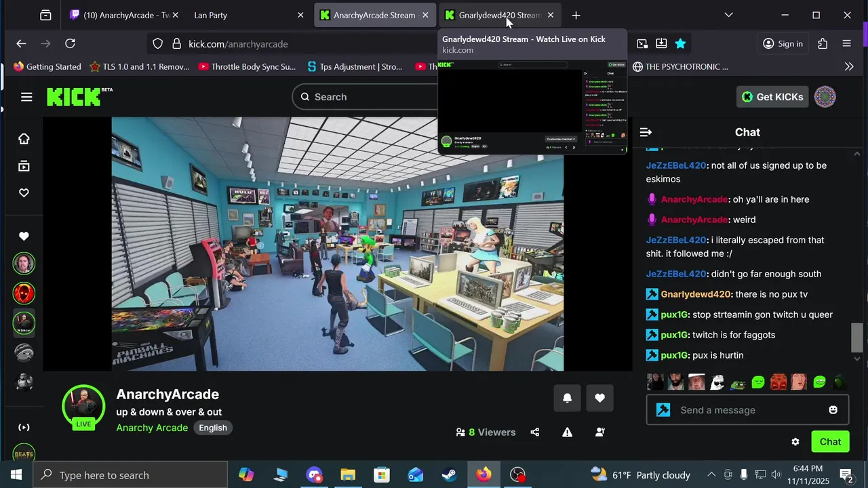The image size is (868, 488).
Task: Enable notifications with the bell button
Action: click(567, 399)
